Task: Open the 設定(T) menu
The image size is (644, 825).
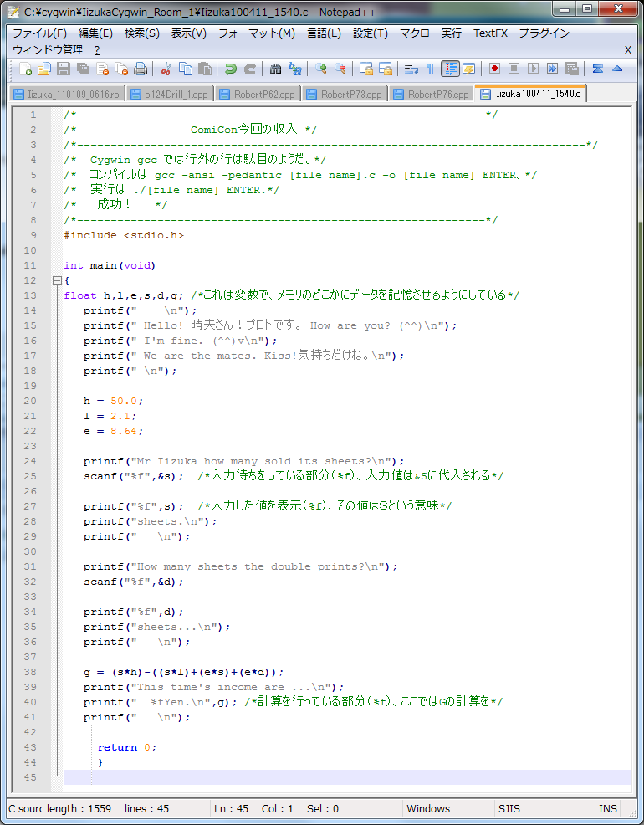Action: (371, 33)
